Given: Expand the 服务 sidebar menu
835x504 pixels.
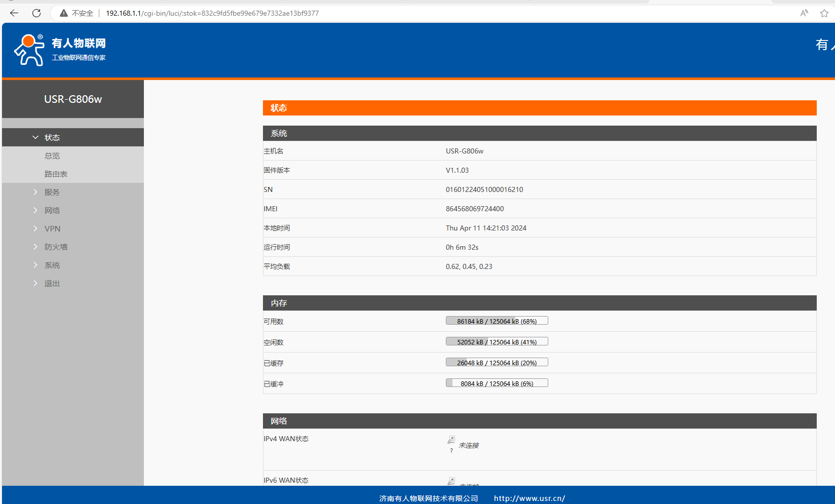Looking at the screenshot, I should tap(52, 192).
